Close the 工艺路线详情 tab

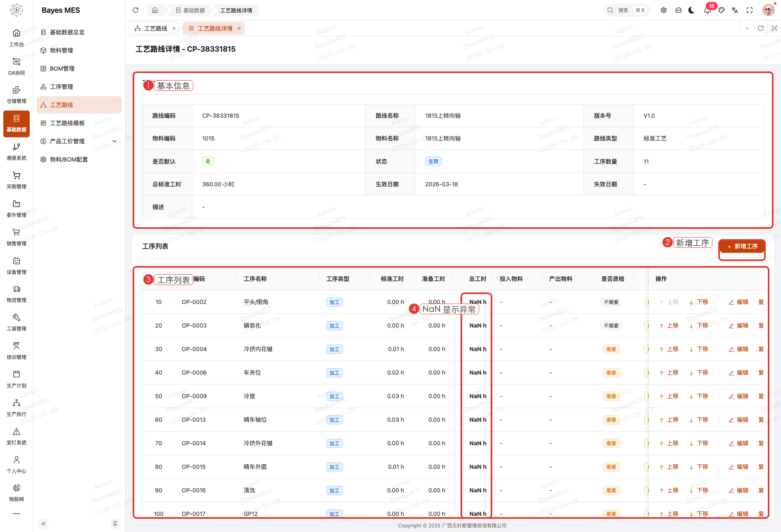point(239,28)
